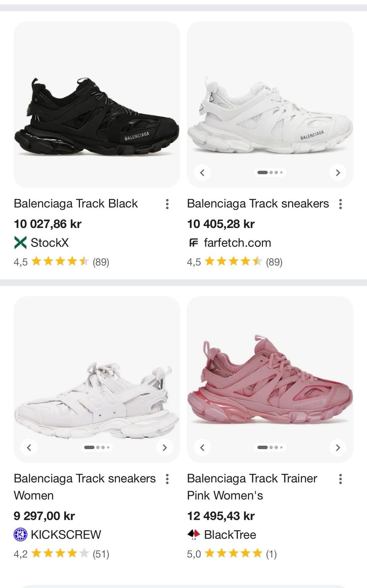The width and height of the screenshot is (367, 588).
Task: Go to previous image of pink Track Trainer
Action: coord(203,448)
